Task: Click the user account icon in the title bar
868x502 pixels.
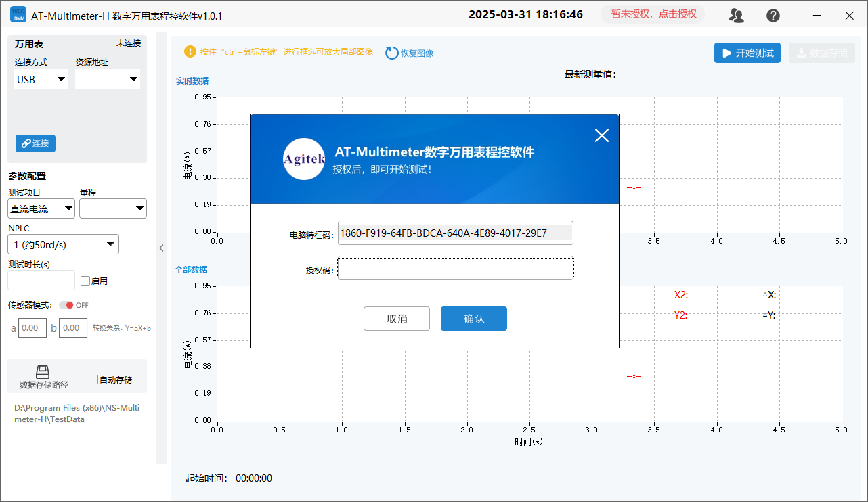Action: (x=737, y=15)
